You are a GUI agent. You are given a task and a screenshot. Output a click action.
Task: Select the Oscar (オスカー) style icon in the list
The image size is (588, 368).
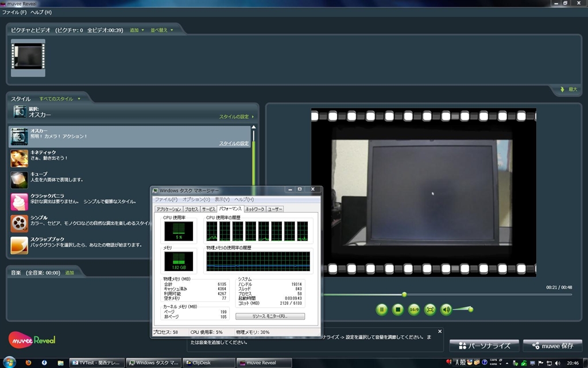pyautogui.click(x=19, y=137)
